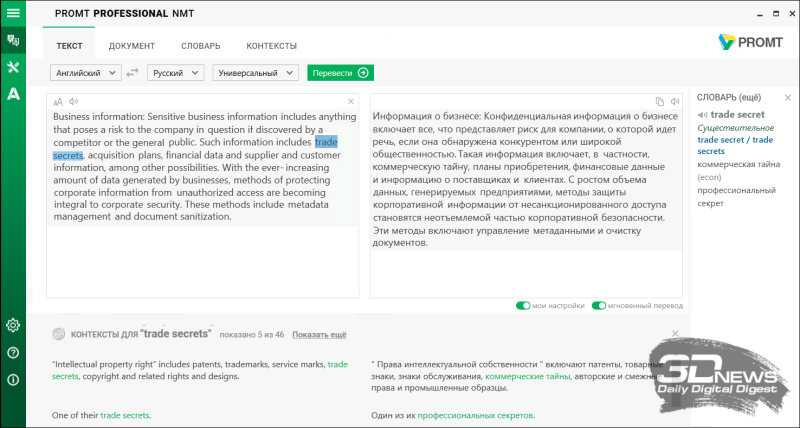Listen to the Russian translation audio
The width and height of the screenshot is (800, 428).
tap(674, 101)
